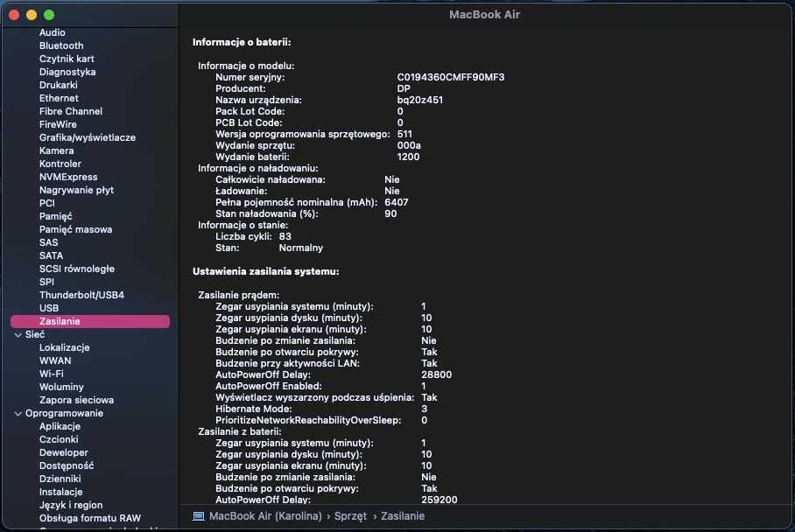Open Dostępność sidebar entry
The height and width of the screenshot is (532, 795).
67,465
